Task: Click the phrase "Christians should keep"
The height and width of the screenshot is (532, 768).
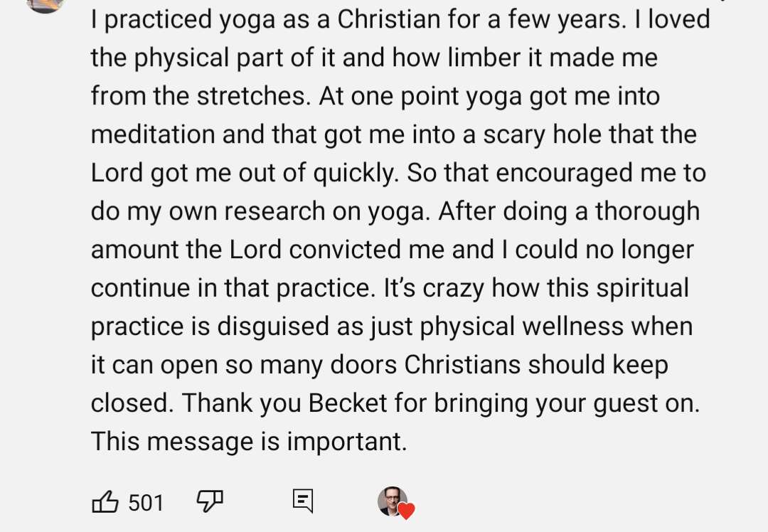Action: point(536,365)
